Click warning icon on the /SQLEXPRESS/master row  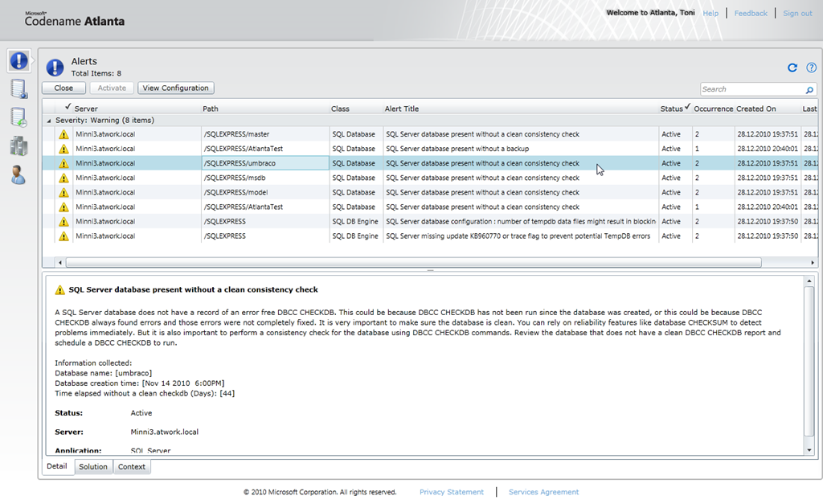(x=63, y=134)
